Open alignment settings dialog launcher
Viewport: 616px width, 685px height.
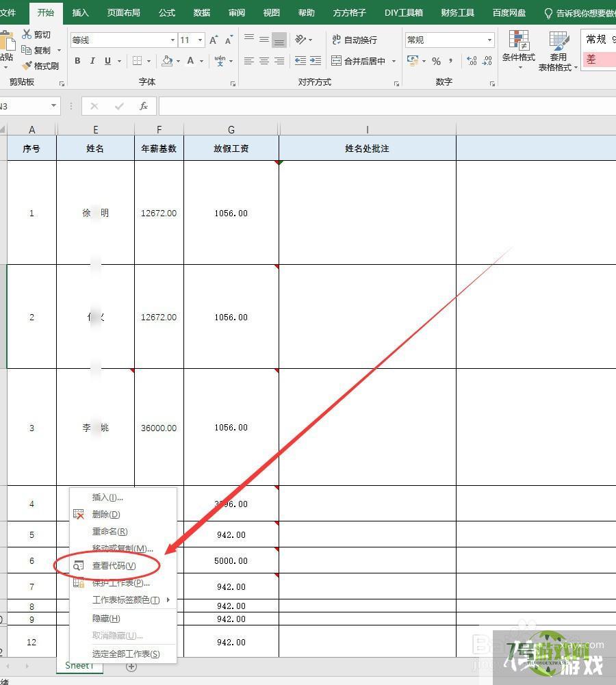(x=397, y=83)
